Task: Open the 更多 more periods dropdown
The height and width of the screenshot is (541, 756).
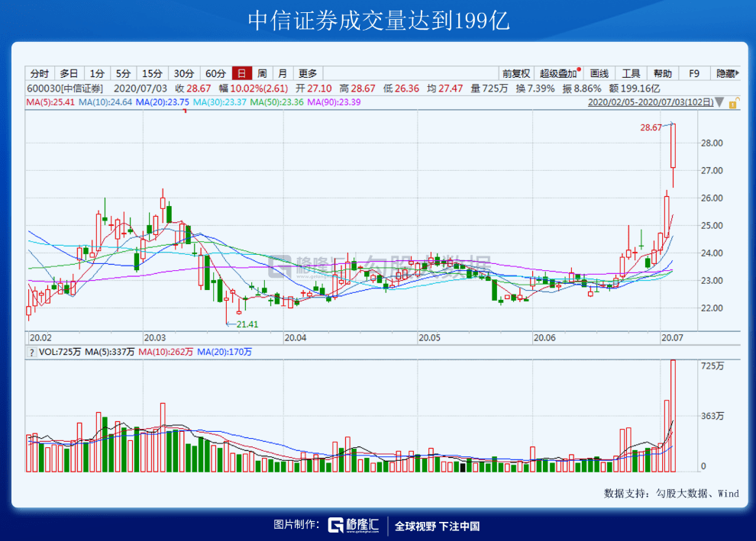Action: 308,73
